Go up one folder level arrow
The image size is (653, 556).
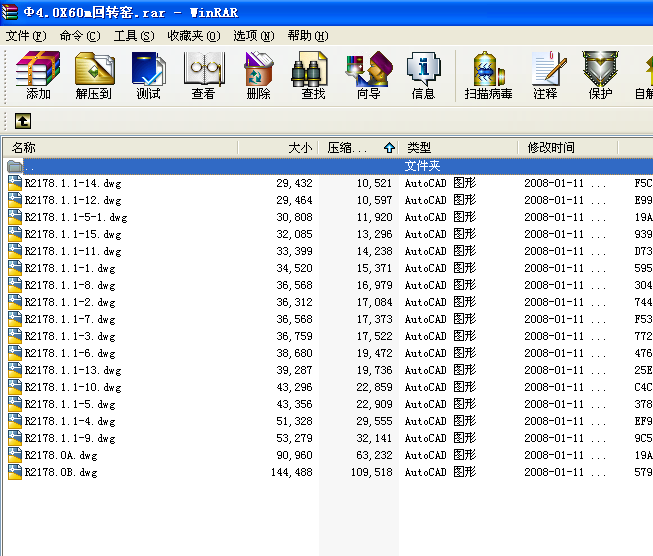tap(23, 121)
